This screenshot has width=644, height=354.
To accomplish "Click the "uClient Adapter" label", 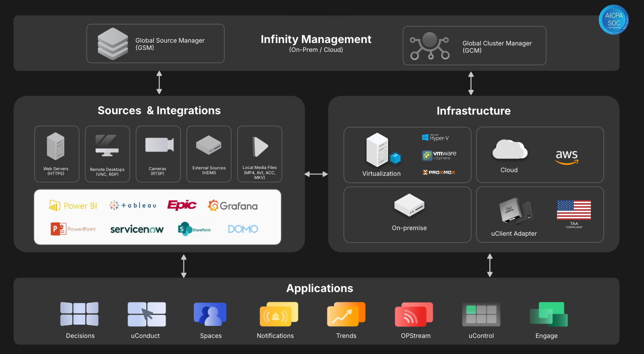I will tap(514, 233).
